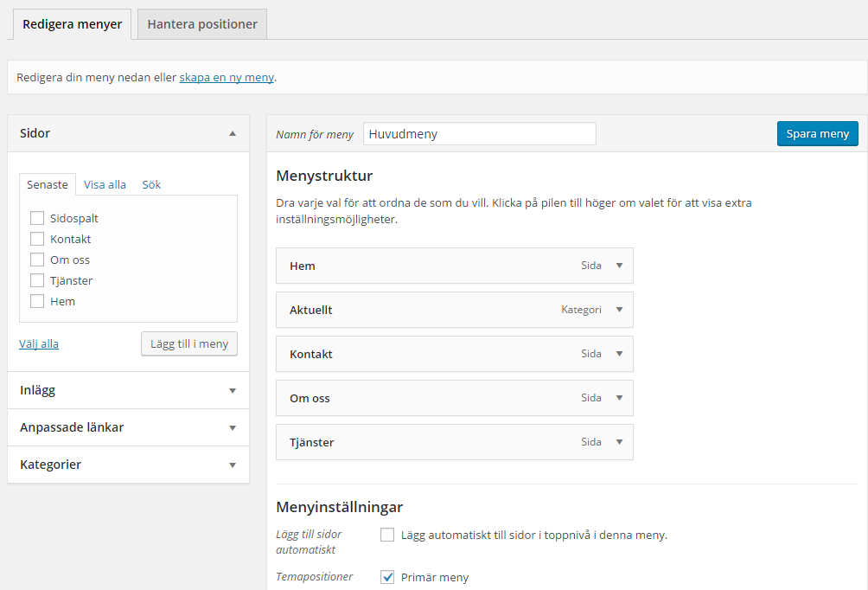The height and width of the screenshot is (590, 868).
Task: Click the Menyinställningar heading
Action: (340, 507)
